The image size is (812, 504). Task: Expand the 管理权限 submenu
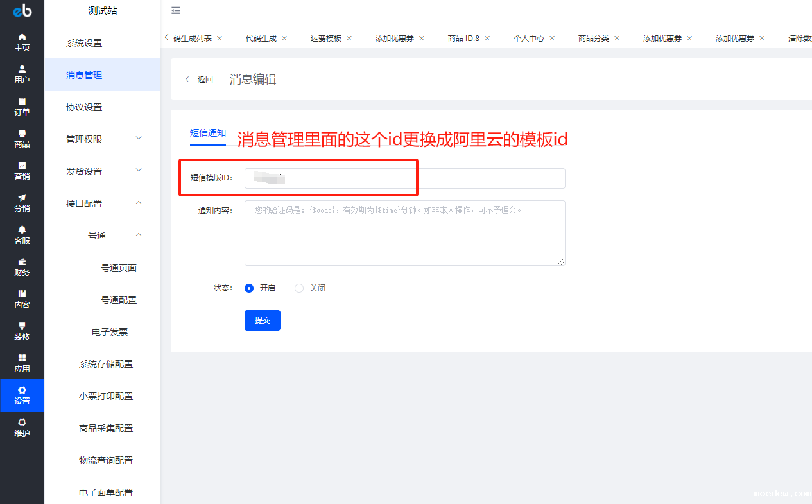103,139
